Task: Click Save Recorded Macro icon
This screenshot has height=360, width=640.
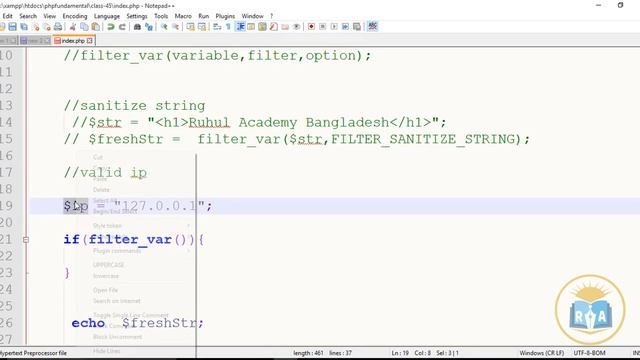Action: [357, 27]
